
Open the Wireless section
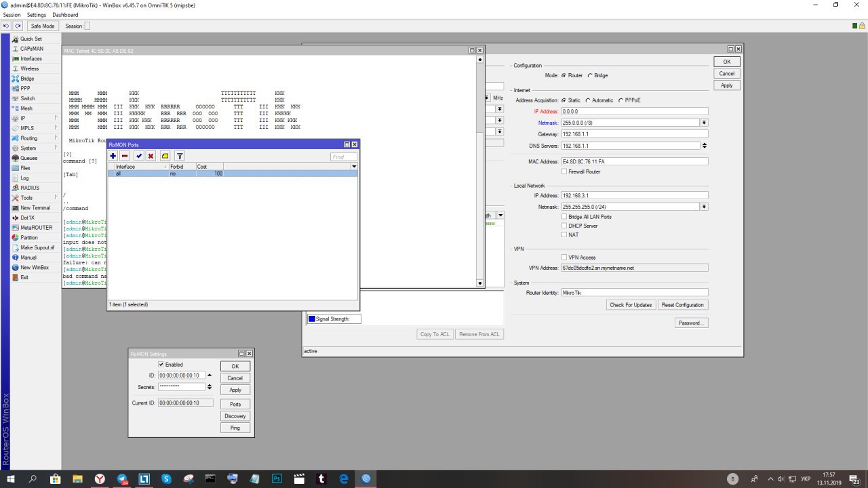29,68
